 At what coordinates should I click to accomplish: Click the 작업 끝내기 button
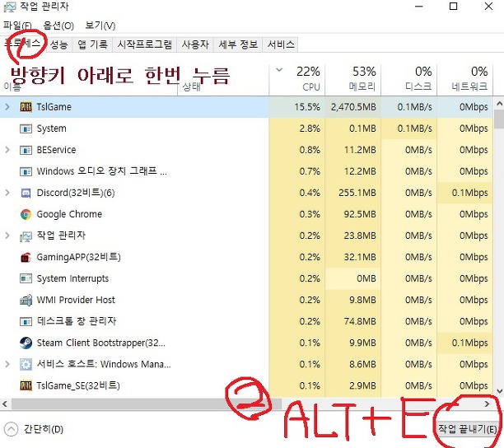(467, 429)
